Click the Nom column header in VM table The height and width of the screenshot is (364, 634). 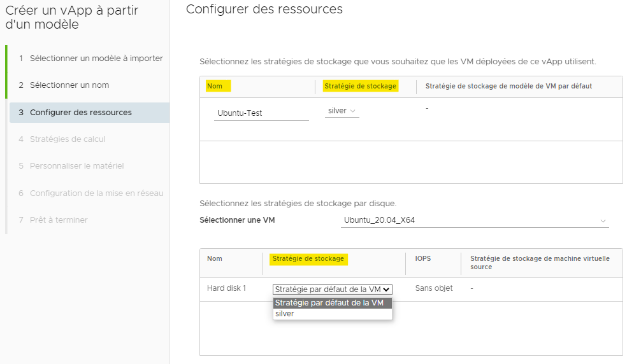(x=215, y=86)
